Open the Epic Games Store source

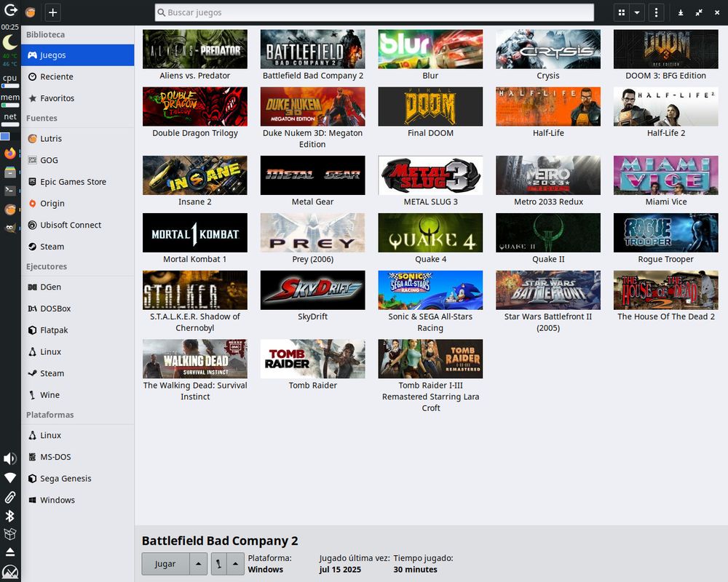click(78, 181)
